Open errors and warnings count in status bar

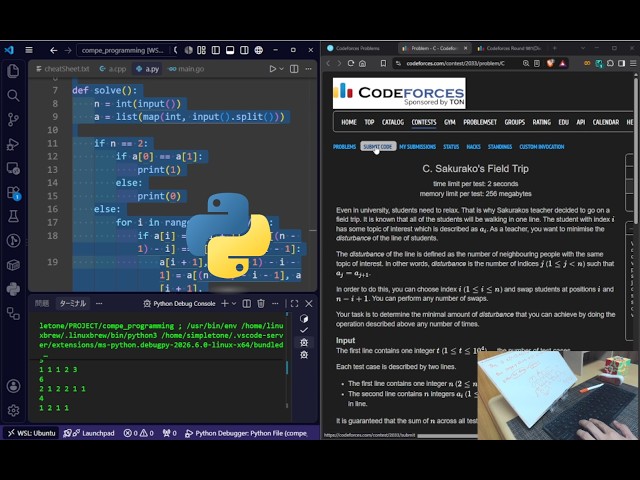pos(138,433)
